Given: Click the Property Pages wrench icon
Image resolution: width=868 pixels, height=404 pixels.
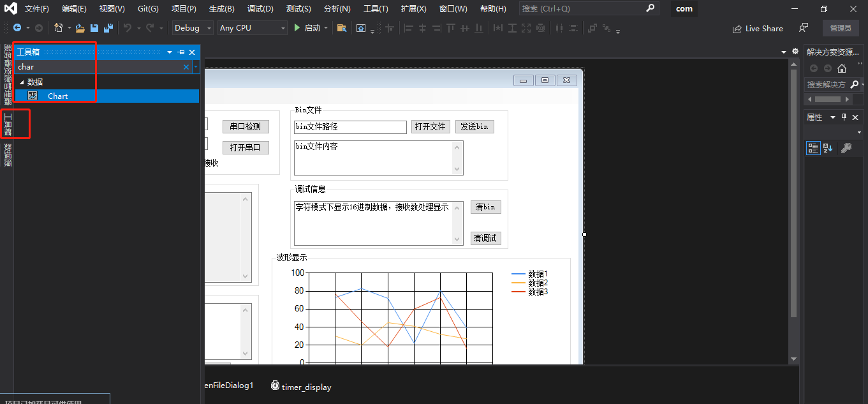Looking at the screenshot, I should 846,148.
